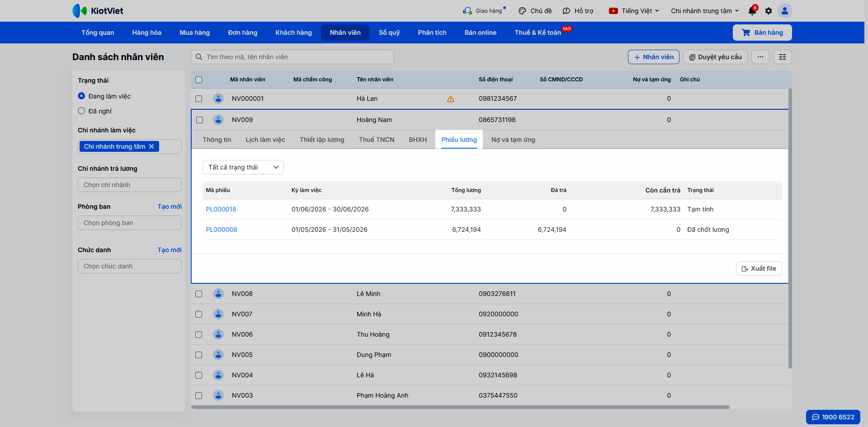
Task: Open the notifications bell icon
Action: click(752, 11)
